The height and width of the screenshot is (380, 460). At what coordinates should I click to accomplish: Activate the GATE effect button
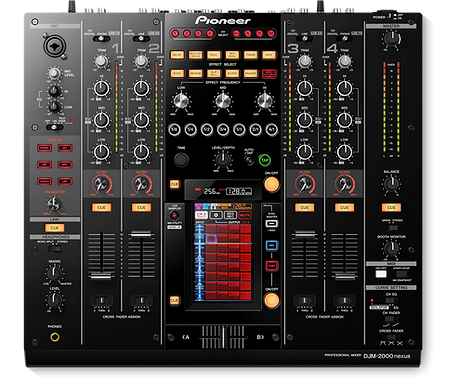click(x=269, y=55)
